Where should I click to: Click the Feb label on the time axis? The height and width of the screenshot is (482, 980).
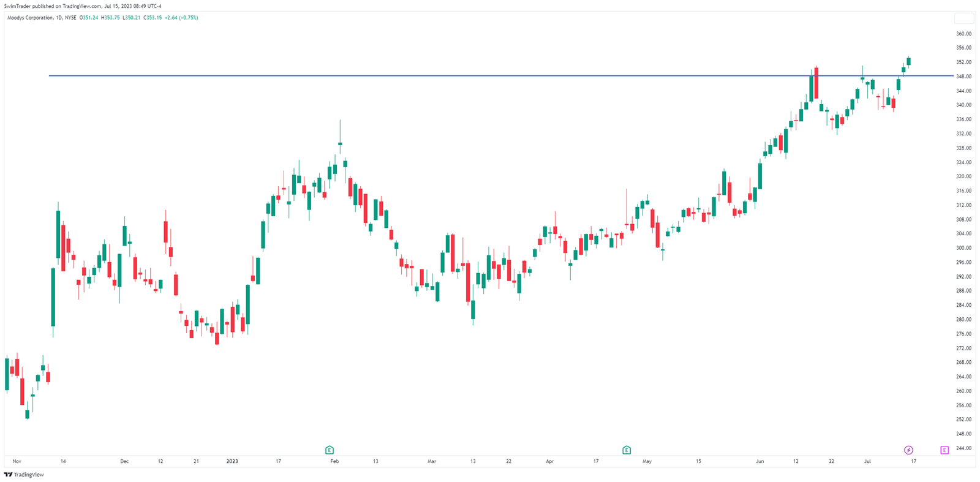[x=334, y=461]
